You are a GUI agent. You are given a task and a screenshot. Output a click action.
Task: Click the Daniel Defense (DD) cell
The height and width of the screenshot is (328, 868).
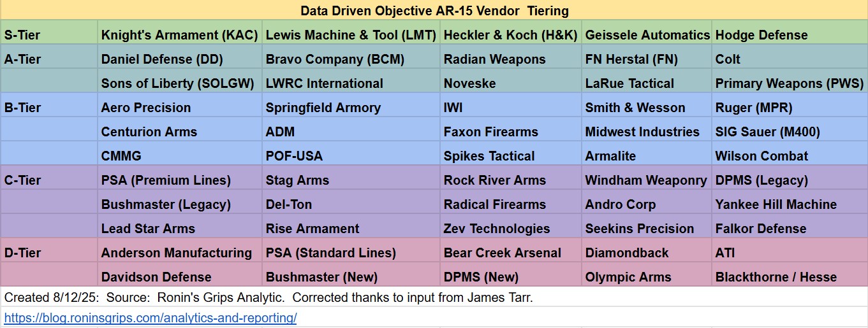tap(179, 59)
